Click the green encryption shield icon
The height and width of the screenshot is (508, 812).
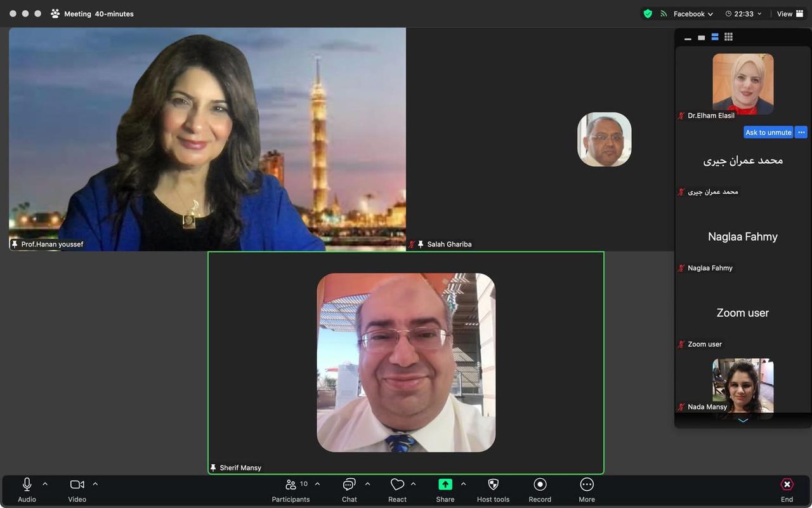648,13
